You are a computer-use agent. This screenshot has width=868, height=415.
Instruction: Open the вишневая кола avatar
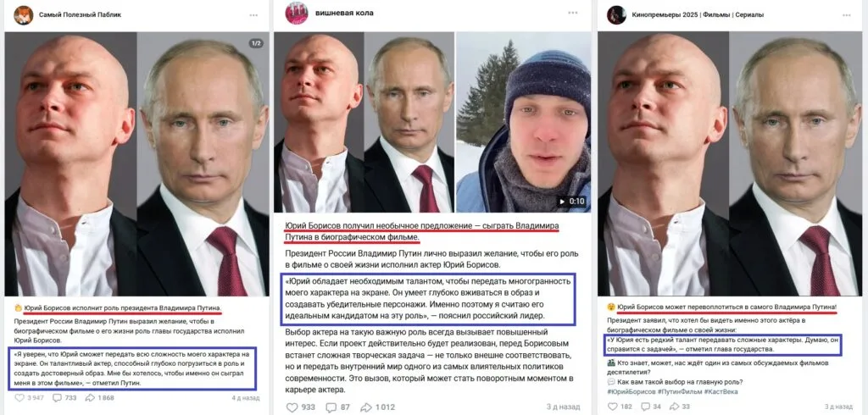click(297, 13)
